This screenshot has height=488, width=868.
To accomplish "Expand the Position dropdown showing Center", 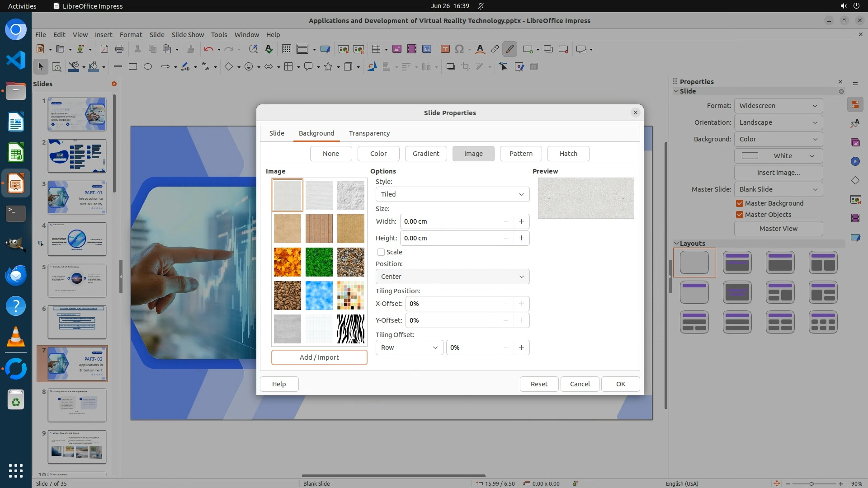I will [x=452, y=277].
